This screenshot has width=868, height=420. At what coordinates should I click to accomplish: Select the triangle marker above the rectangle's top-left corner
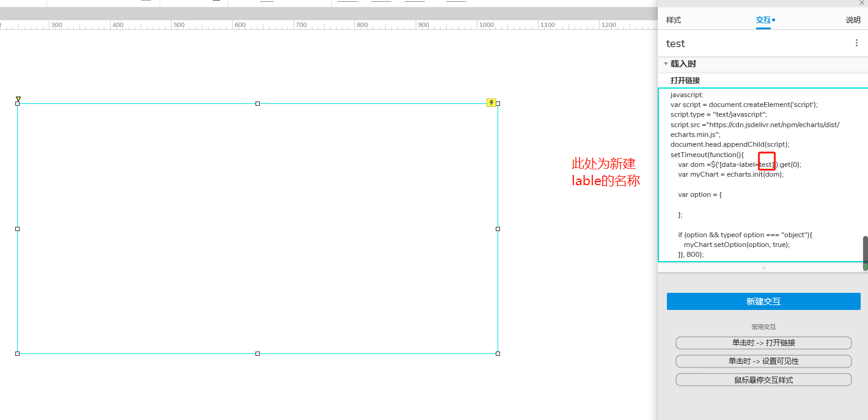(18, 98)
